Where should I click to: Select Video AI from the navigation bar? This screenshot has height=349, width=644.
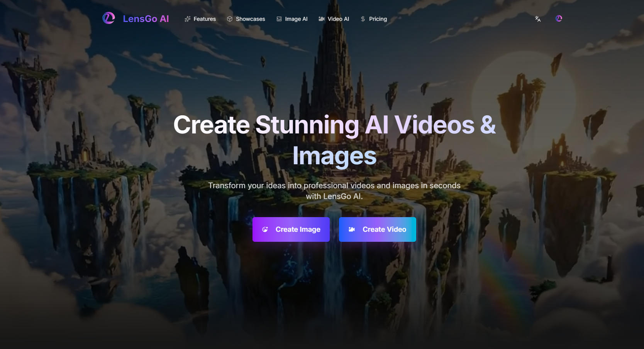tap(338, 19)
